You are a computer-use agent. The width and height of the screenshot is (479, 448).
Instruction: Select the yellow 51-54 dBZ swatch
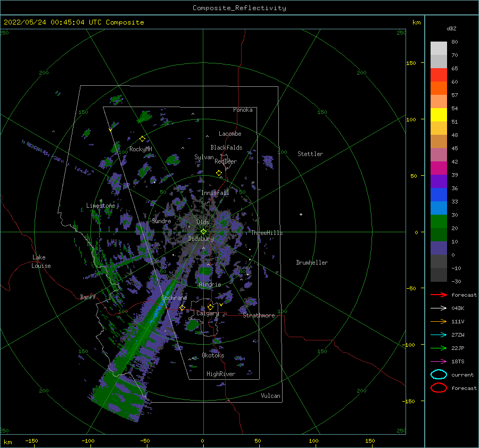[439, 115]
